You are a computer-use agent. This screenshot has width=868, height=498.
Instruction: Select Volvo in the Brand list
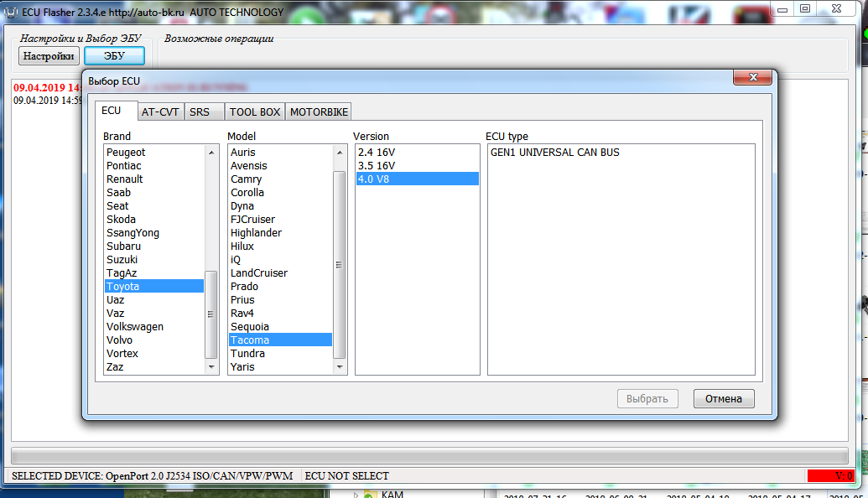click(154, 340)
